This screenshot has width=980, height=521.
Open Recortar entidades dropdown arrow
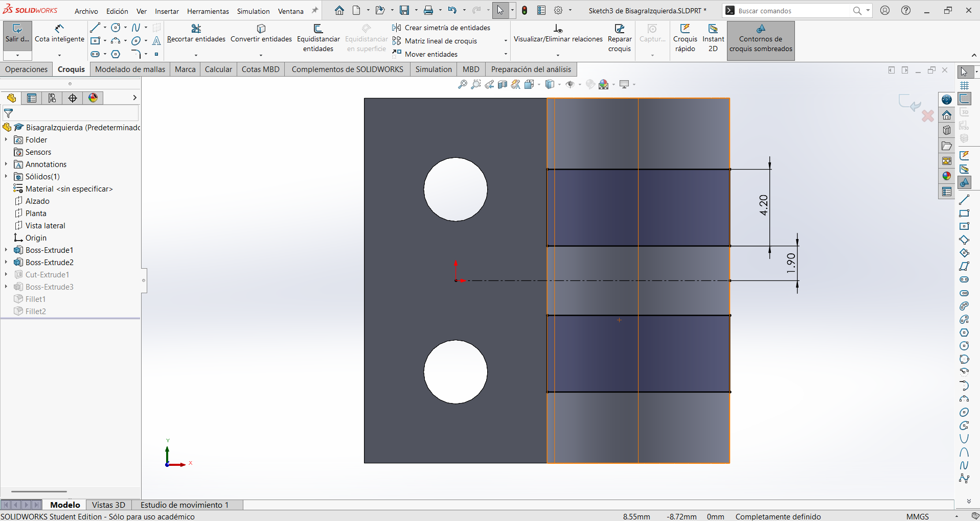tap(196, 55)
